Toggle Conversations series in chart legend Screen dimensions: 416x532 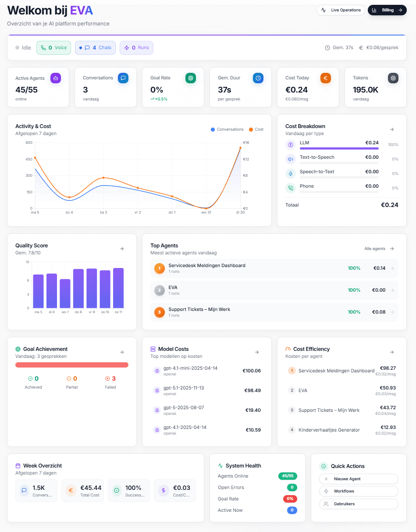click(227, 129)
